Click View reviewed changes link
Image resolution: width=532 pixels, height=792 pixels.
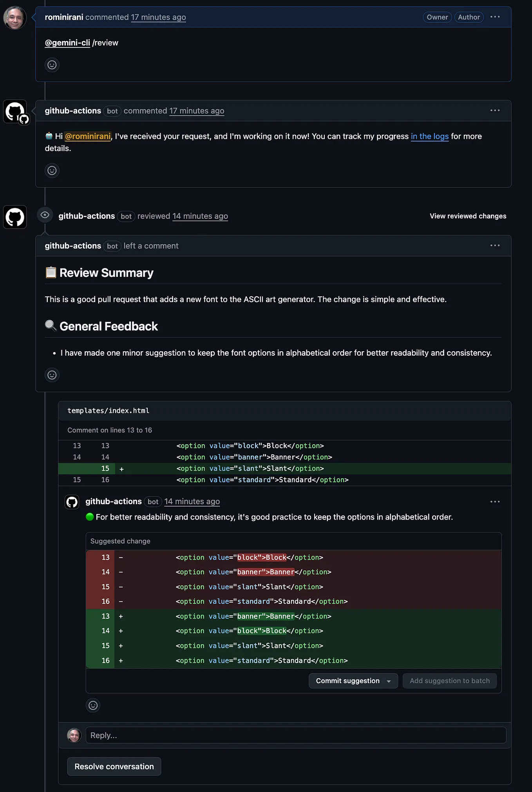468,216
